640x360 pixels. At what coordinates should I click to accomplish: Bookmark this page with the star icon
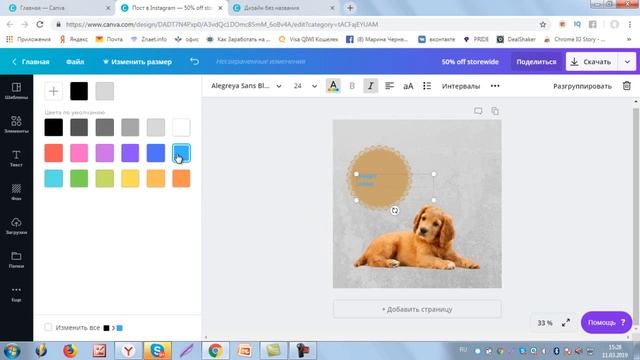click(x=542, y=24)
